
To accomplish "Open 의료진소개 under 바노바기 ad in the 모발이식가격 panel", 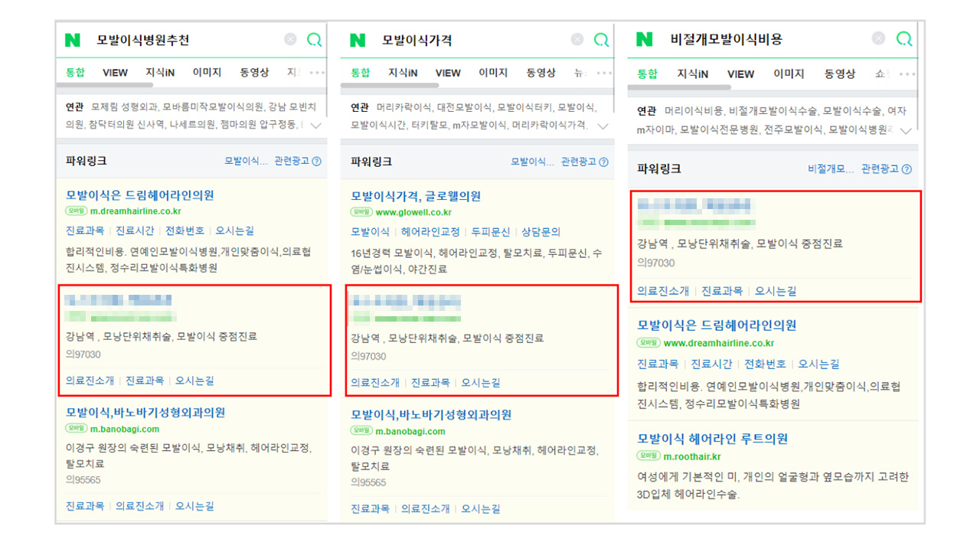I will tap(426, 508).
